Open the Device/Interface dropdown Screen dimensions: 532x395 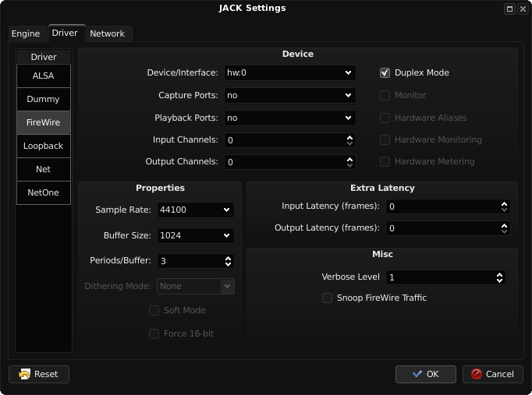click(289, 72)
